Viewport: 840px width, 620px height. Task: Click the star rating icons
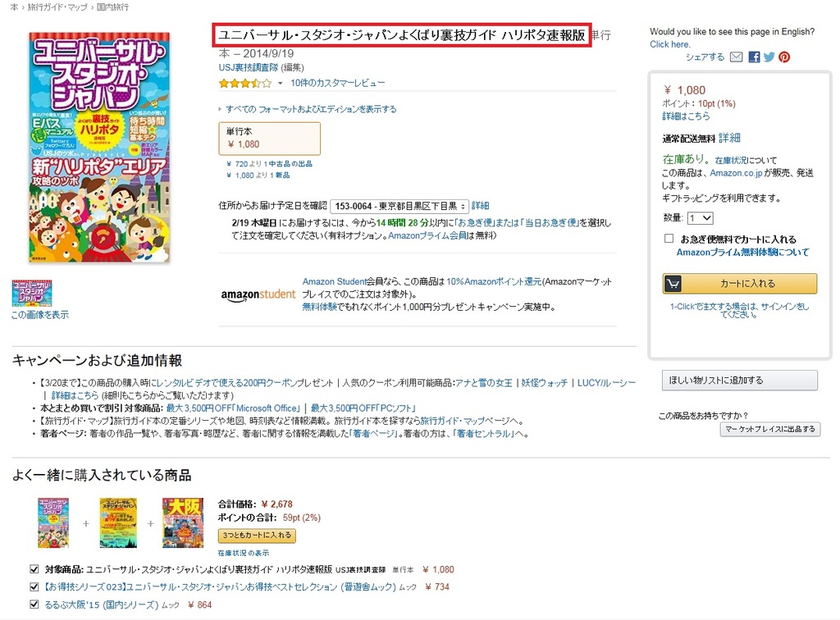click(244, 83)
